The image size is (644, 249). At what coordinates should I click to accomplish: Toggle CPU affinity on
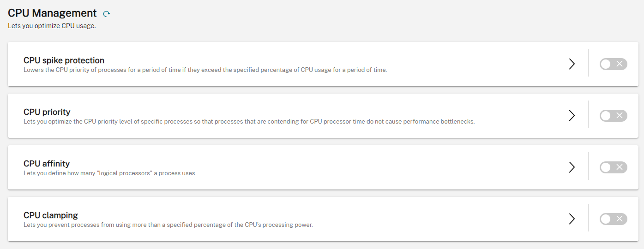click(613, 167)
